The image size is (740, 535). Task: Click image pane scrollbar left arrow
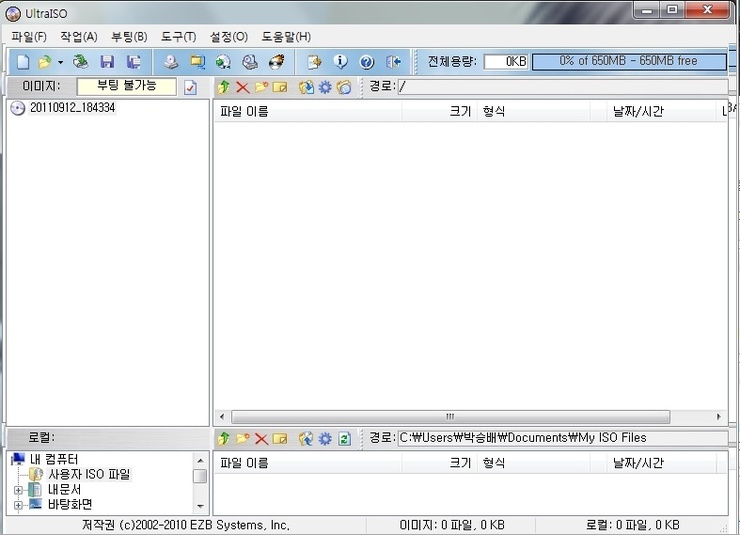click(222, 417)
